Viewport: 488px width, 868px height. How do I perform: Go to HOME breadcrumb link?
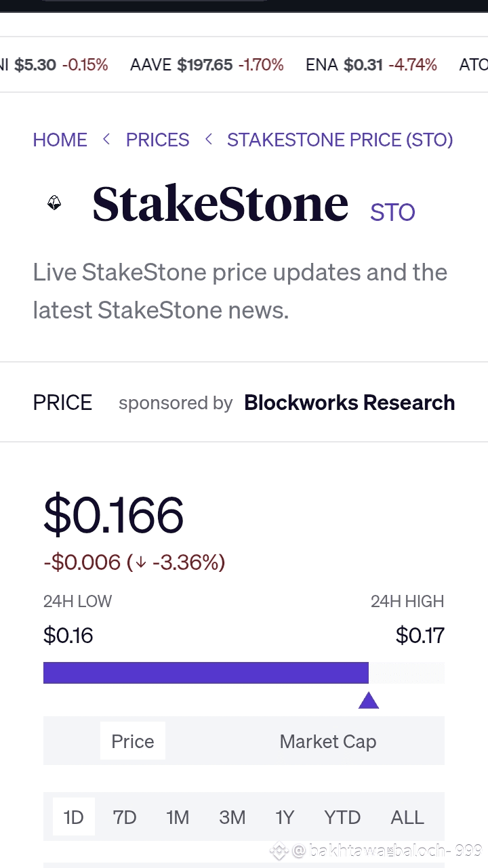pos(60,140)
